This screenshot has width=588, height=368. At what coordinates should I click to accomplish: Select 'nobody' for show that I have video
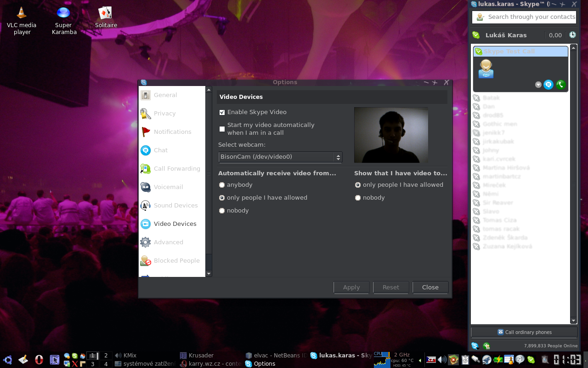coord(358,198)
